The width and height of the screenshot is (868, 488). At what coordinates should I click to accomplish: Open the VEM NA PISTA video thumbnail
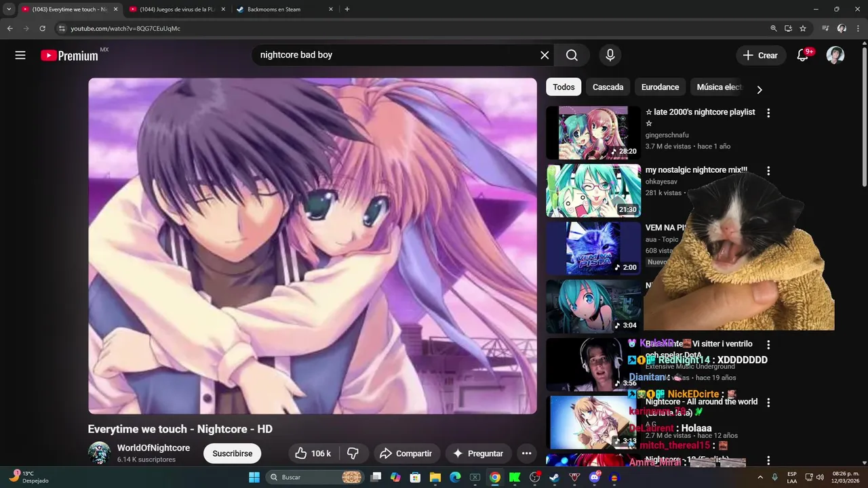pyautogui.click(x=593, y=248)
